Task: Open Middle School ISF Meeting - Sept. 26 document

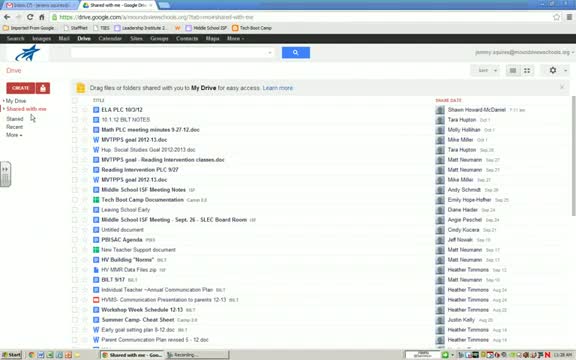Action: point(174,220)
